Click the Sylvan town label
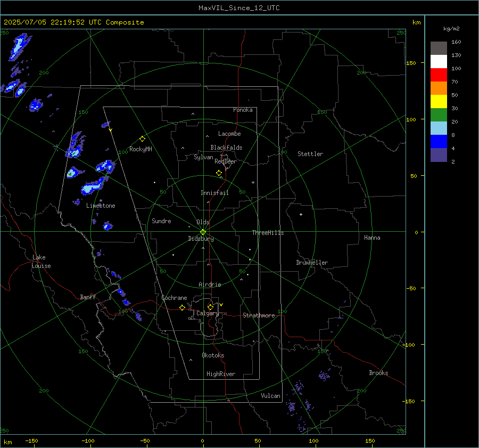Viewport: 479px width, 448px height. click(x=203, y=157)
